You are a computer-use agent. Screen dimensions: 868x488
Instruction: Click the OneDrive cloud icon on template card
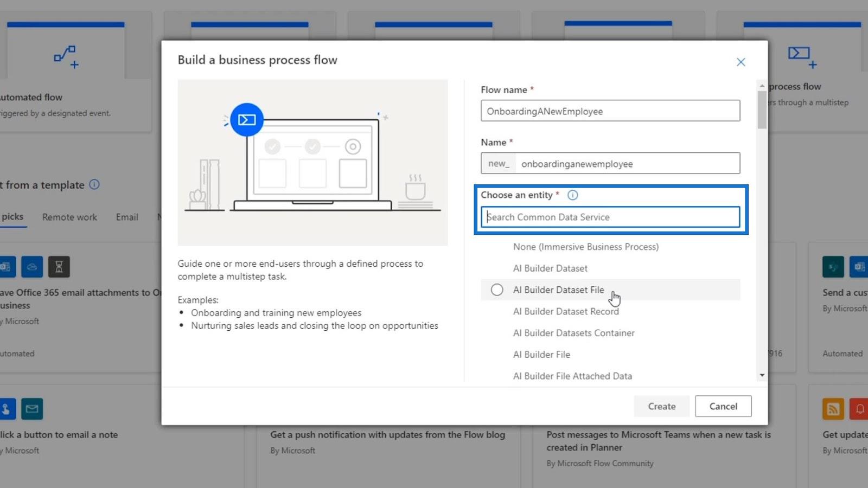(32, 267)
